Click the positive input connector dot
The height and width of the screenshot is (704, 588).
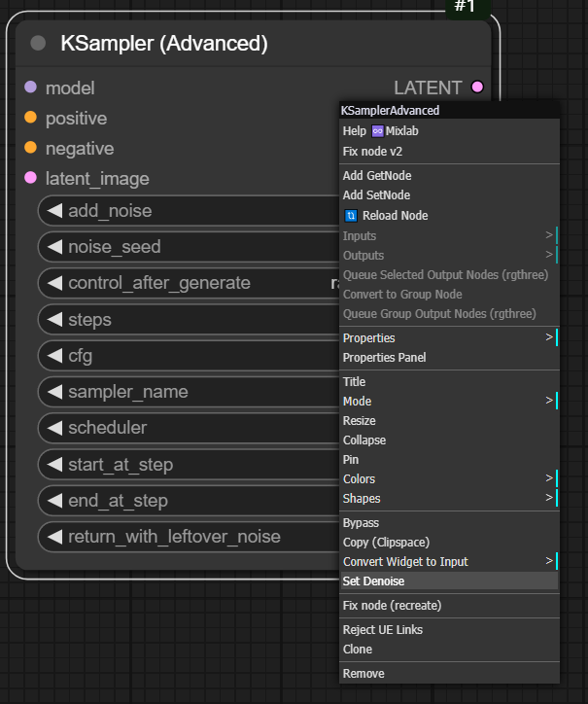click(x=30, y=118)
